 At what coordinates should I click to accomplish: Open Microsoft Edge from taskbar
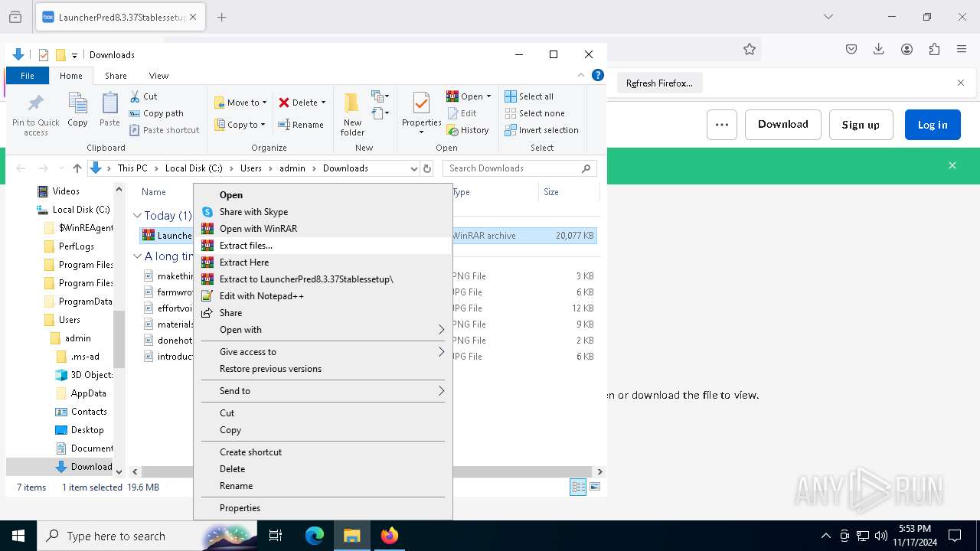pos(315,536)
